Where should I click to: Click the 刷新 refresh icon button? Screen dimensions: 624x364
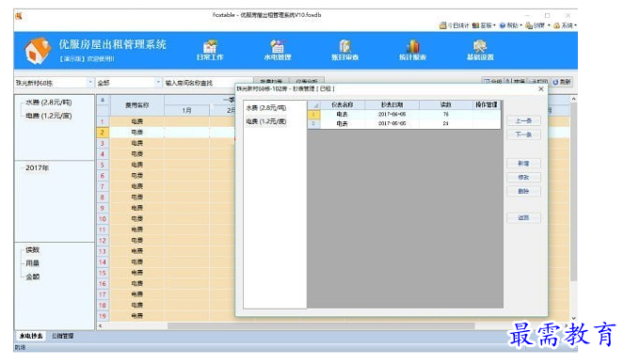[x=562, y=82]
